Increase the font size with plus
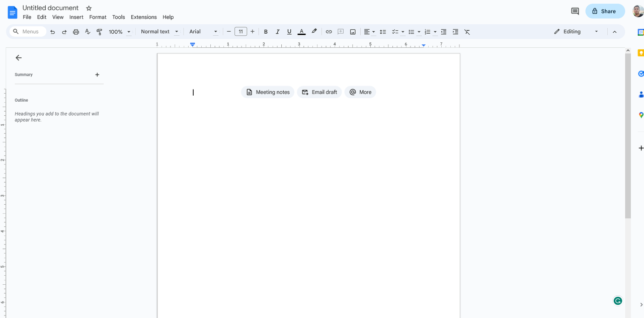 pyautogui.click(x=253, y=32)
